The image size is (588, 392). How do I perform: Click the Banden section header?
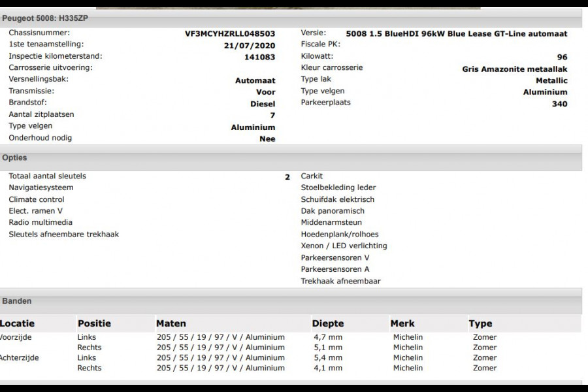[17, 301]
